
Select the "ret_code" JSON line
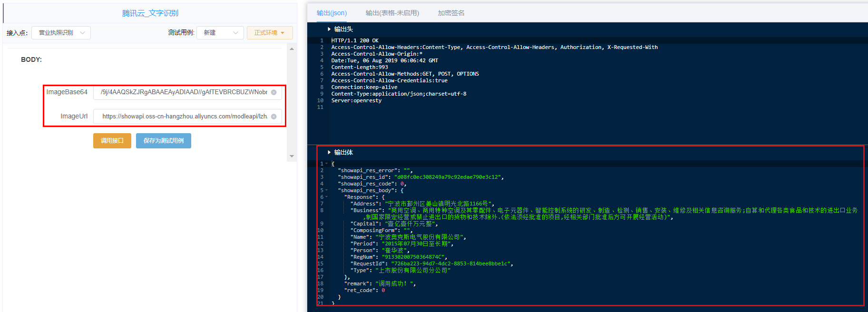click(364, 290)
